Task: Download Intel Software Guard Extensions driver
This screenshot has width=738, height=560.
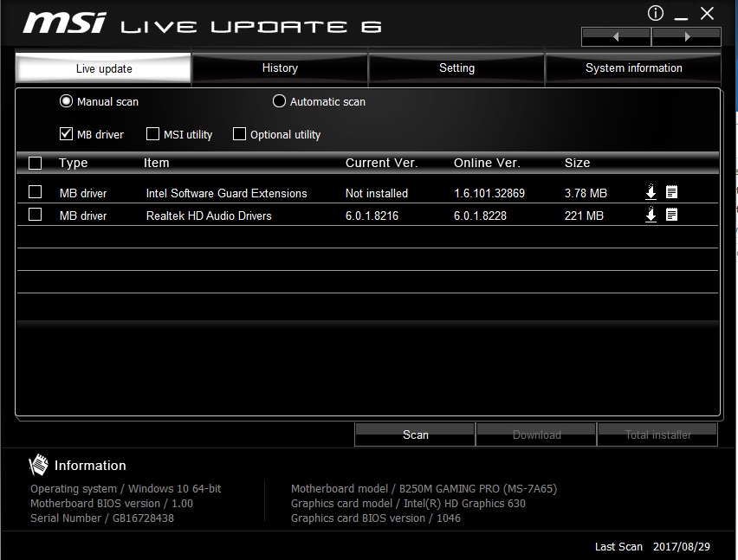Action: pos(651,192)
